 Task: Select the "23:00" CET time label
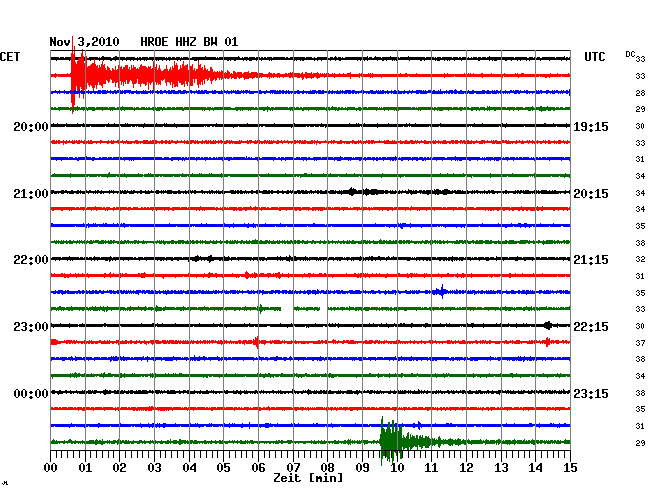coord(31,327)
